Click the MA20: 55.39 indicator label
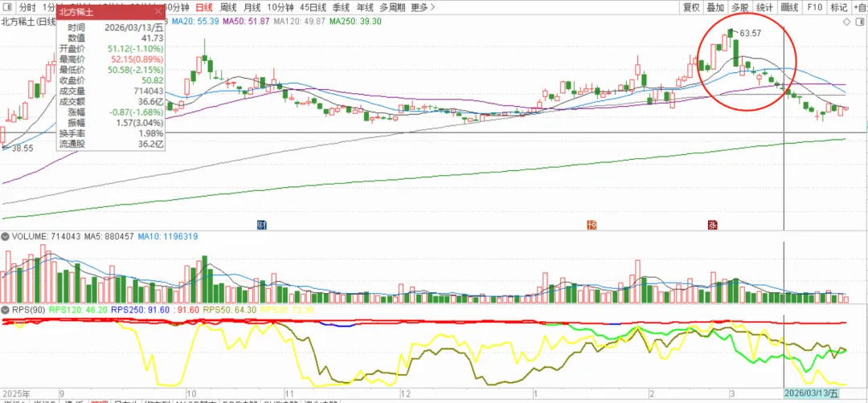The height and width of the screenshot is (403, 868). point(194,21)
